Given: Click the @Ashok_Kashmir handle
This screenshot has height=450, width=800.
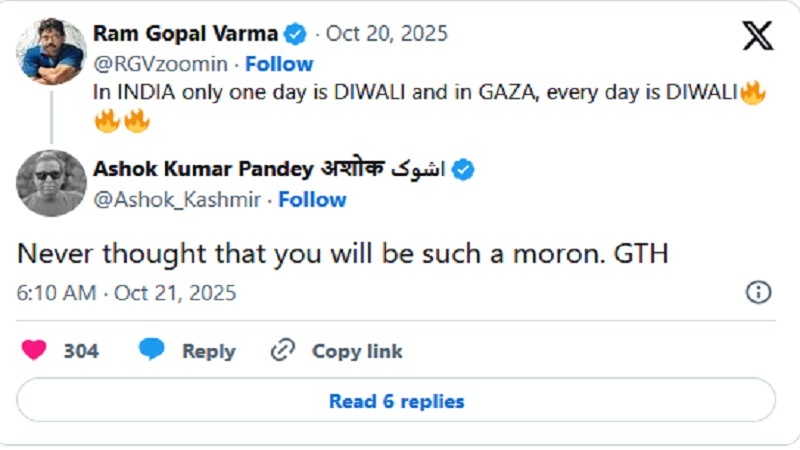Looking at the screenshot, I should point(177,200).
